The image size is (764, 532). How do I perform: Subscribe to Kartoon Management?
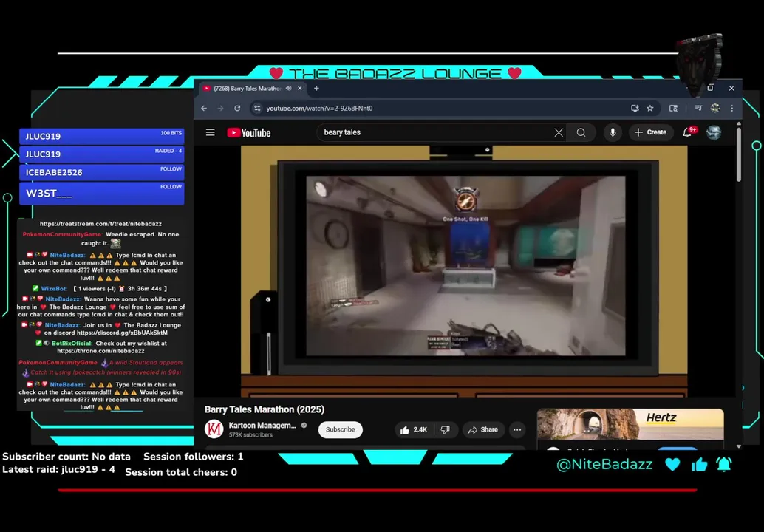pyautogui.click(x=340, y=429)
